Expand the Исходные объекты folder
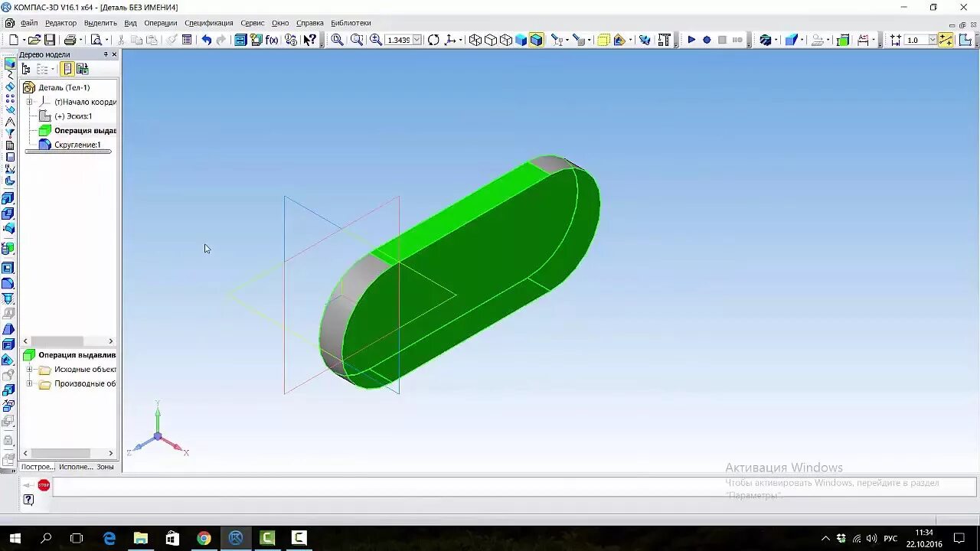 [x=30, y=370]
